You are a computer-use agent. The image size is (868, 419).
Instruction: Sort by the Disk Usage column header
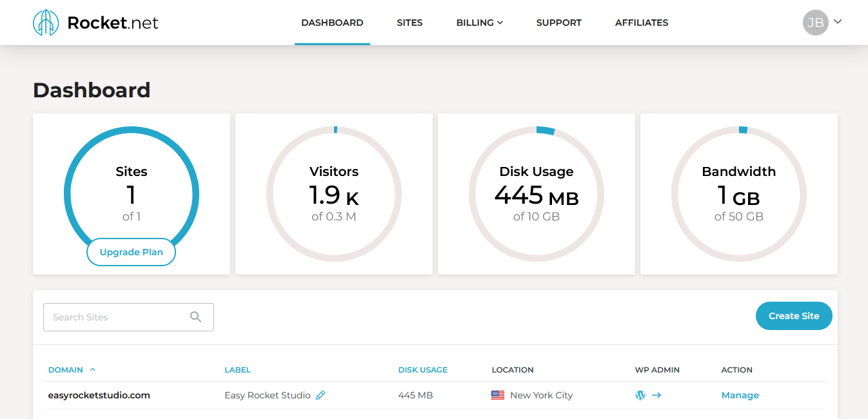click(x=423, y=370)
